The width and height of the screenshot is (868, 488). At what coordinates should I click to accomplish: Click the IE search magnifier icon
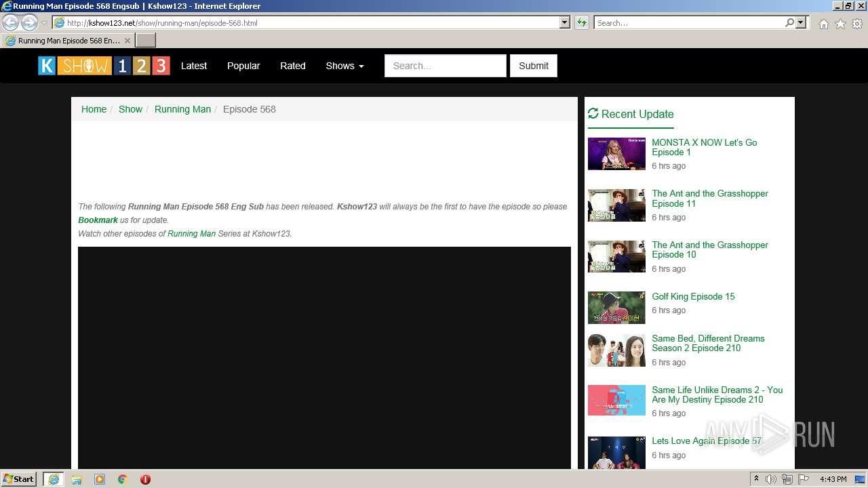pos(789,22)
